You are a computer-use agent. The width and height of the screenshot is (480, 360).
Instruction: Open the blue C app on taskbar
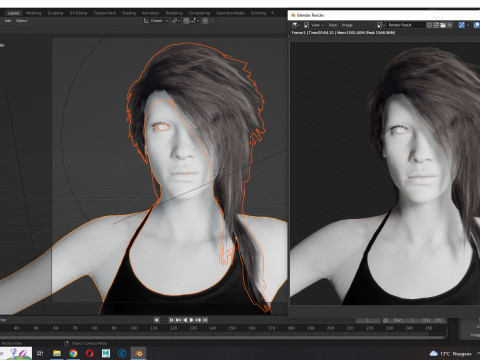click(122, 353)
